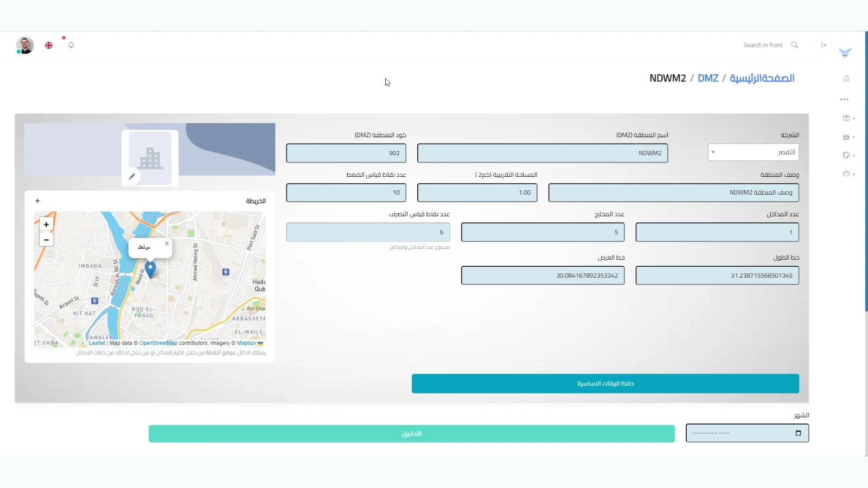The image size is (868, 488).
Task: Open the basket icon in the sidebar
Action: coord(846,137)
